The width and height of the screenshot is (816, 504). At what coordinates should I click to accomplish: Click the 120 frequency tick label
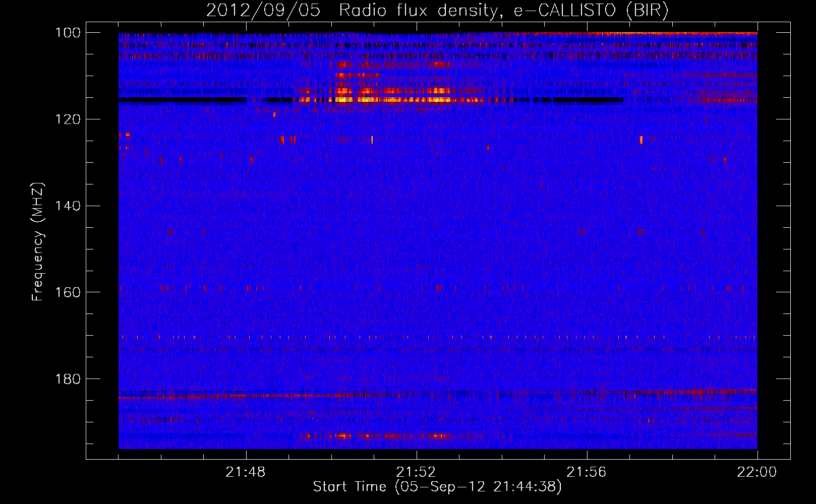tap(68, 119)
